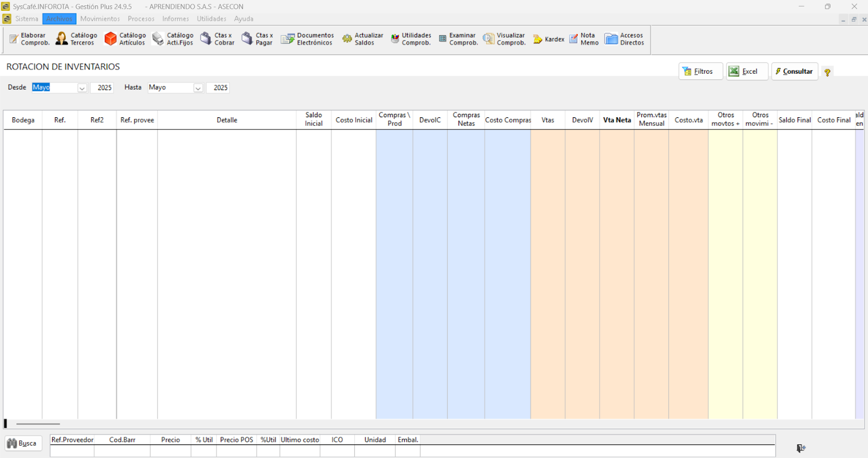This screenshot has height=458, width=868.
Task: Open Documentos Electrónicos toolbar item
Action: coord(307,39)
